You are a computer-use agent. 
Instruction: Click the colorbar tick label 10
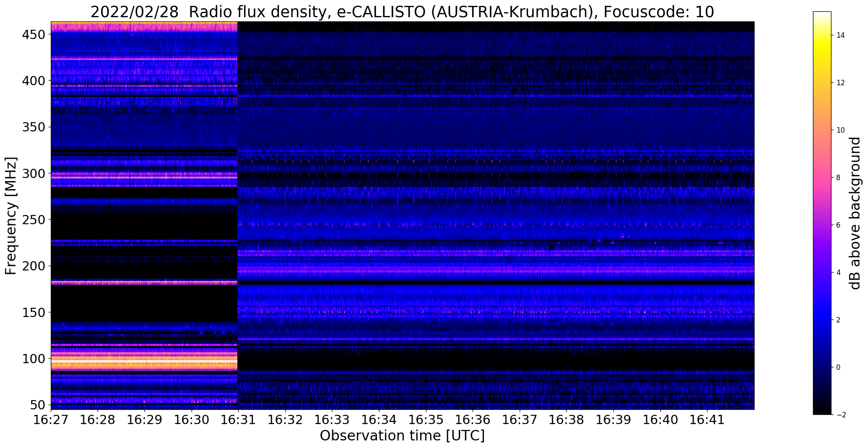click(x=841, y=130)
